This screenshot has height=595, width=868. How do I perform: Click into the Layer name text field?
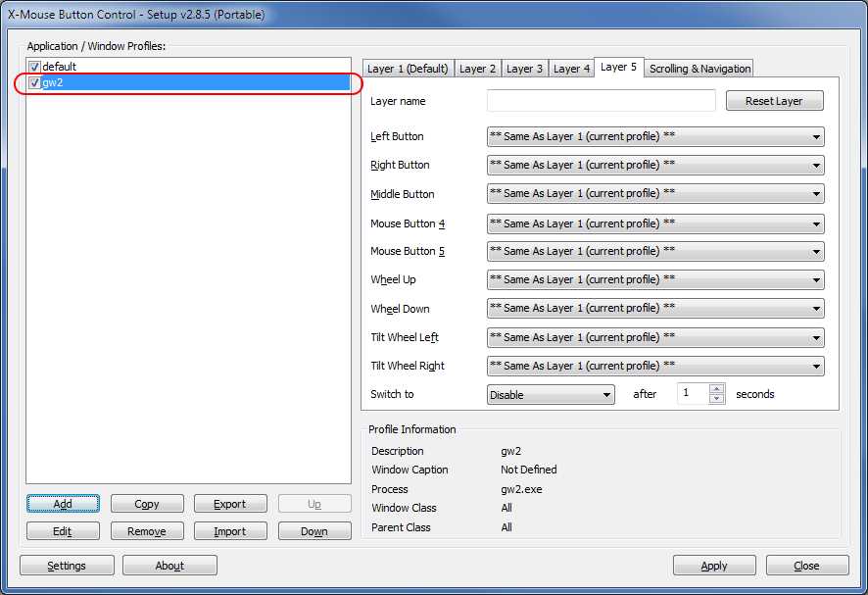click(x=601, y=101)
